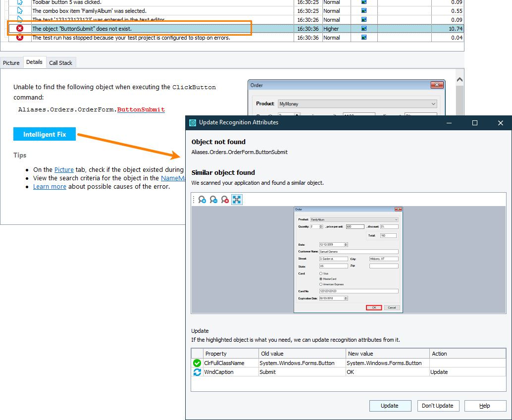
Task: Switch to the Picture tab
Action: click(11, 62)
